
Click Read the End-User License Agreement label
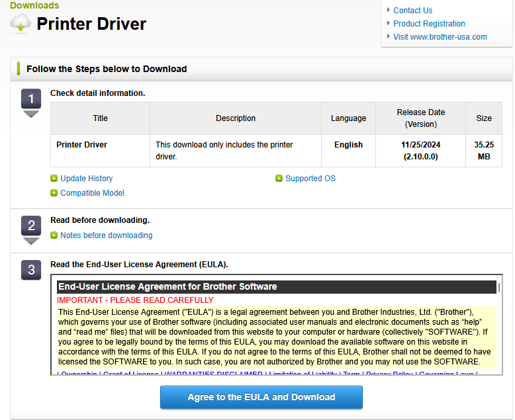click(139, 265)
